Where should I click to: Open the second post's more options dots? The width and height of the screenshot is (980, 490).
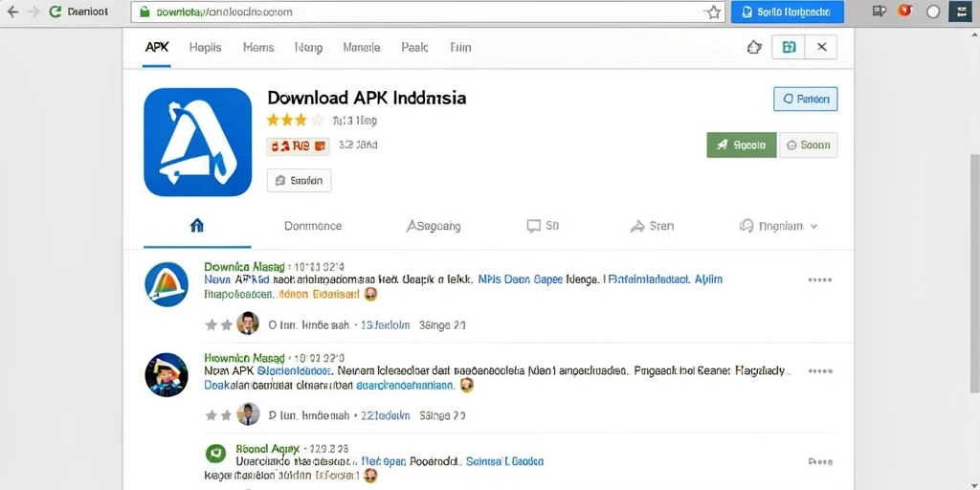(820, 370)
